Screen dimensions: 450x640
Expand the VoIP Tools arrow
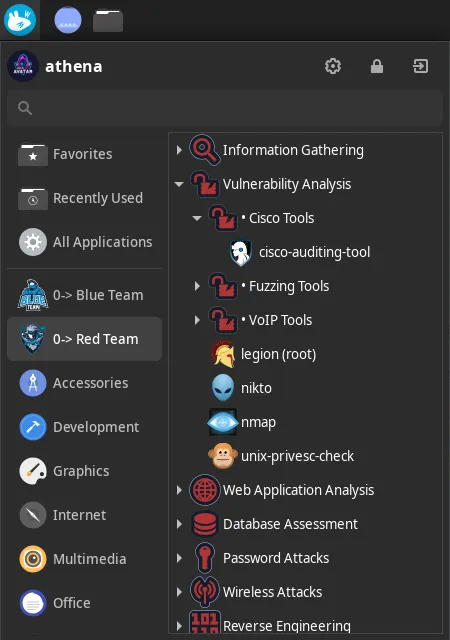pos(197,320)
